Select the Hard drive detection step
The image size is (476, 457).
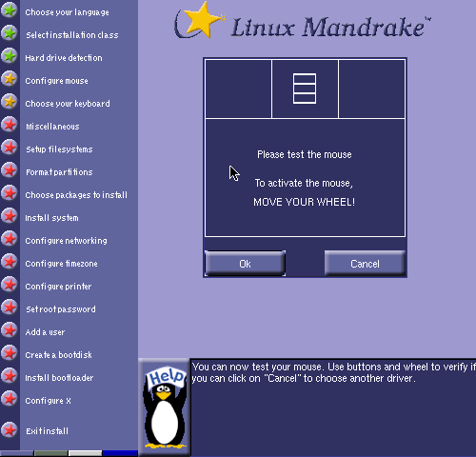(64, 58)
